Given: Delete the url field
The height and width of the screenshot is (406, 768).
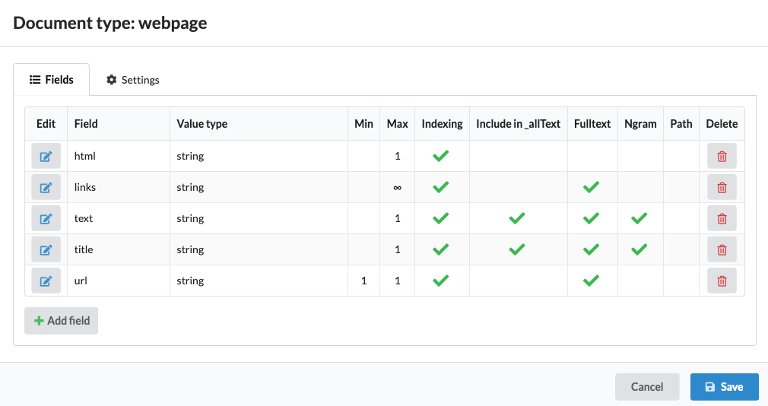Looking at the screenshot, I should click(722, 281).
